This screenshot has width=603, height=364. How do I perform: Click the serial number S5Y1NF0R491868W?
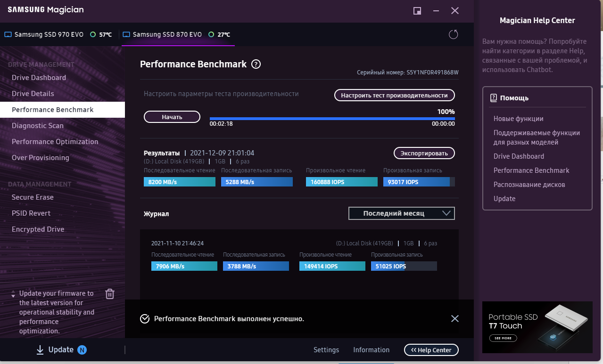[x=433, y=73]
